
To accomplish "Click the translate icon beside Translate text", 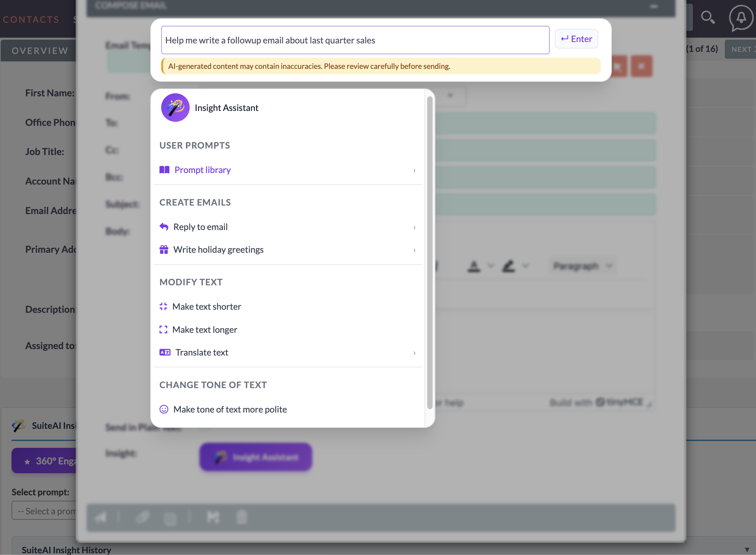I will pyautogui.click(x=165, y=352).
